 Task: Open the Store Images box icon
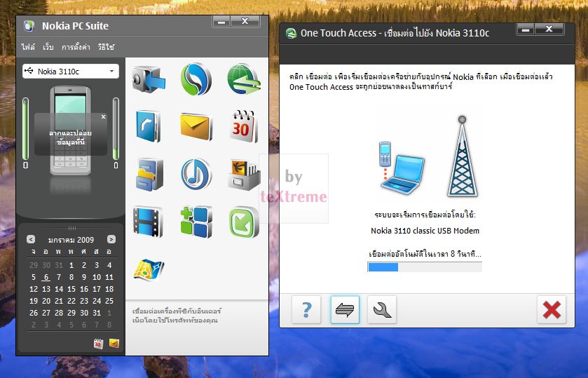[244, 175]
